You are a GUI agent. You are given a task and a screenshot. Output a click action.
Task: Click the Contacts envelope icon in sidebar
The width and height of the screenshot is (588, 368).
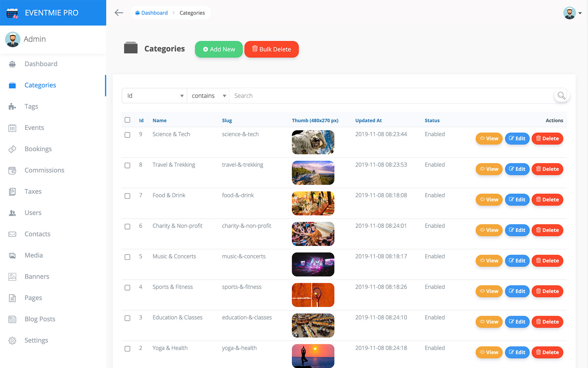click(12, 234)
